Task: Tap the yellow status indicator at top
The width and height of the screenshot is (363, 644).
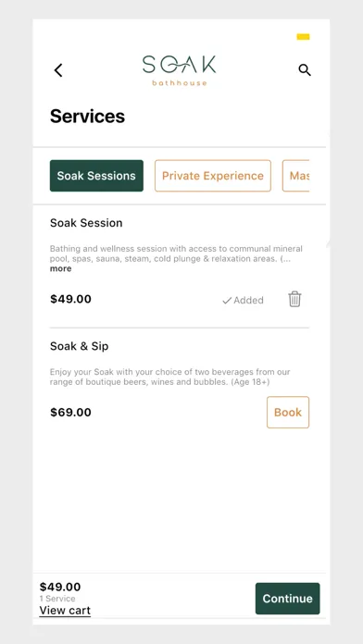Action: coord(304,37)
